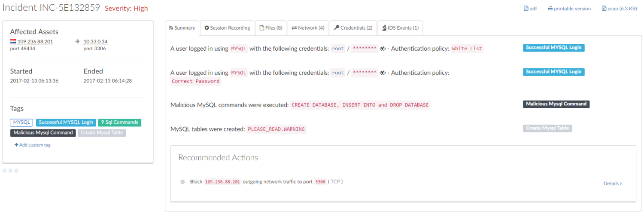The width and height of the screenshot is (644, 214).
Task: Click the first rating star below panel
Action: click(x=5, y=171)
